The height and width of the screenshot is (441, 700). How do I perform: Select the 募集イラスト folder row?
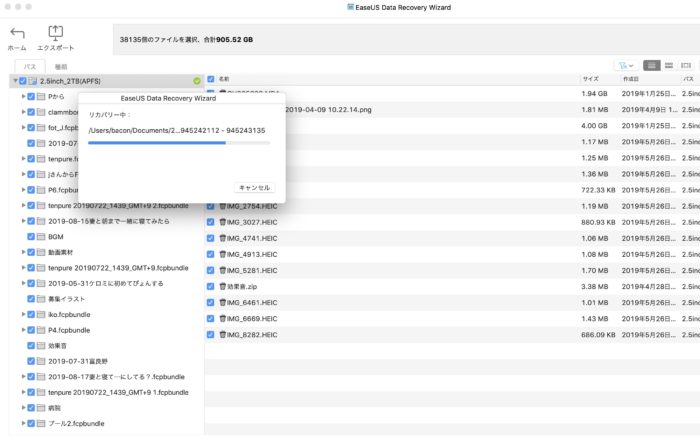[x=106, y=299]
